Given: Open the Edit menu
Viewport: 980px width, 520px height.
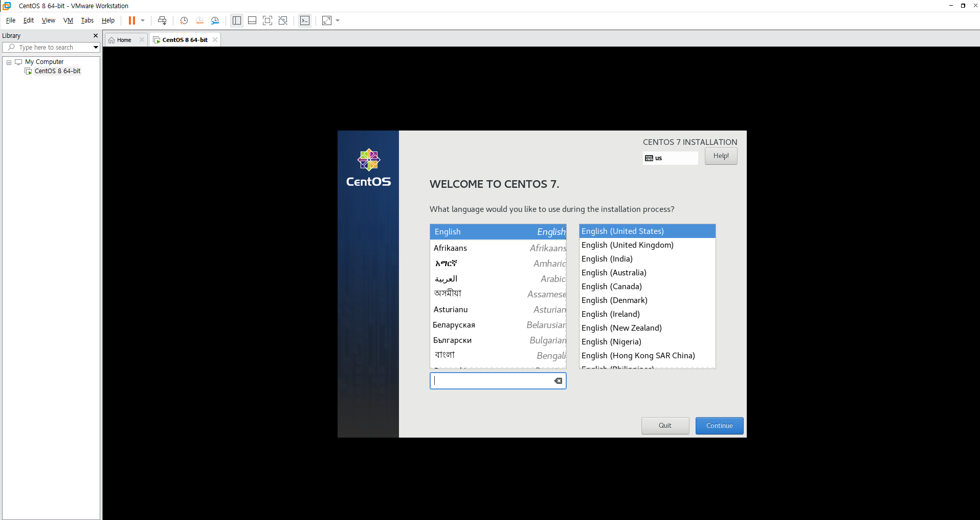Looking at the screenshot, I should pos(29,20).
